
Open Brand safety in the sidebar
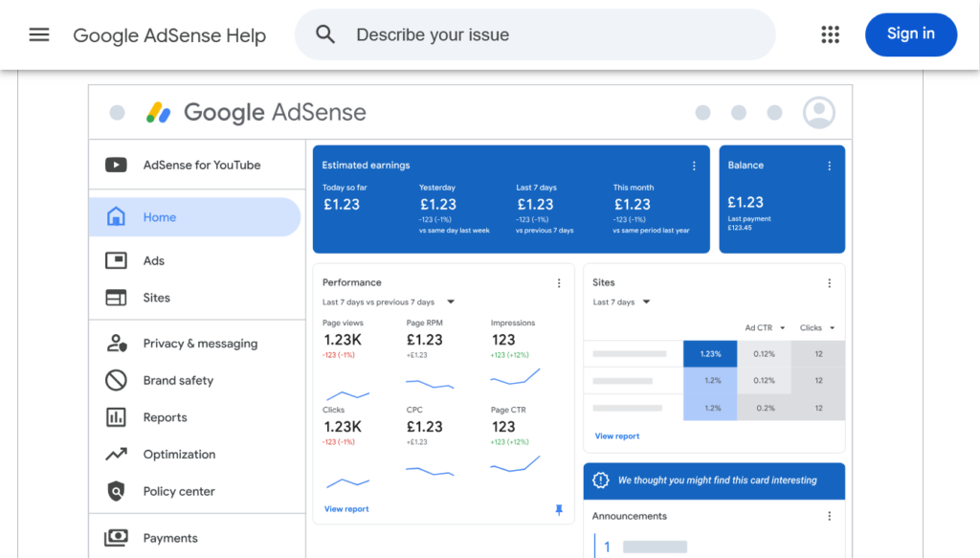[178, 380]
